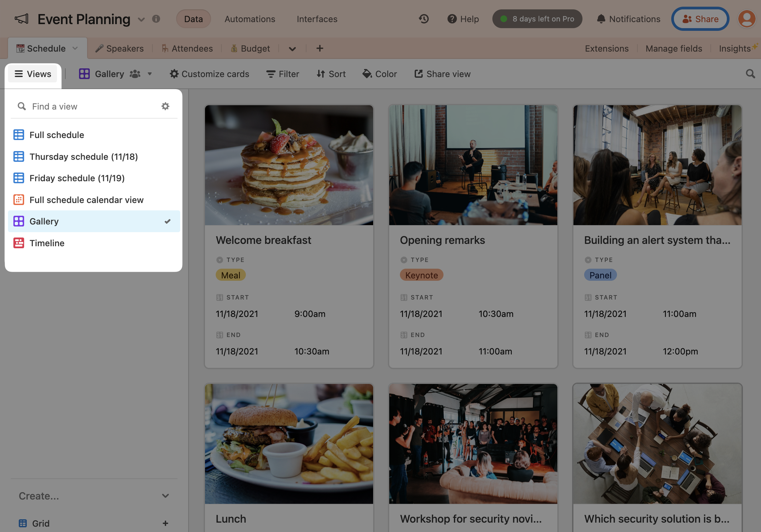
Task: Click the Share view export icon
Action: pyautogui.click(x=419, y=74)
